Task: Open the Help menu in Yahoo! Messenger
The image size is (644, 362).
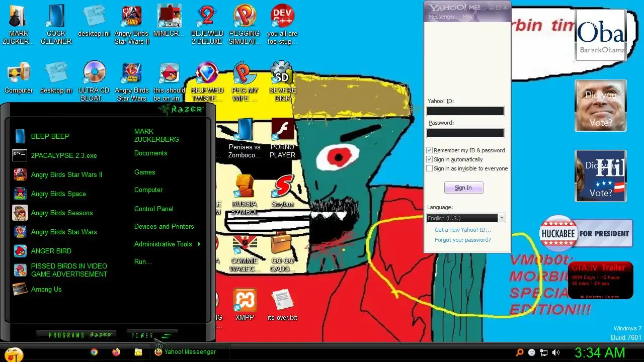Action: coord(468,17)
